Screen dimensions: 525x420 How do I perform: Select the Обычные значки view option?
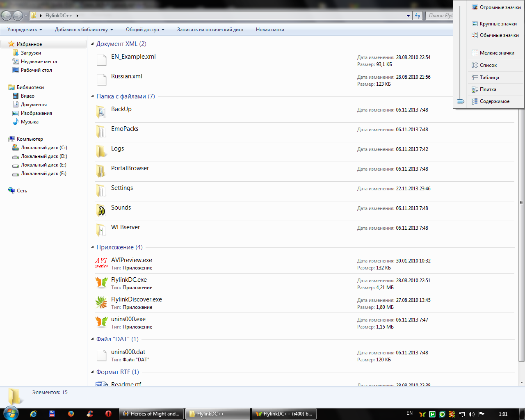click(x=496, y=35)
